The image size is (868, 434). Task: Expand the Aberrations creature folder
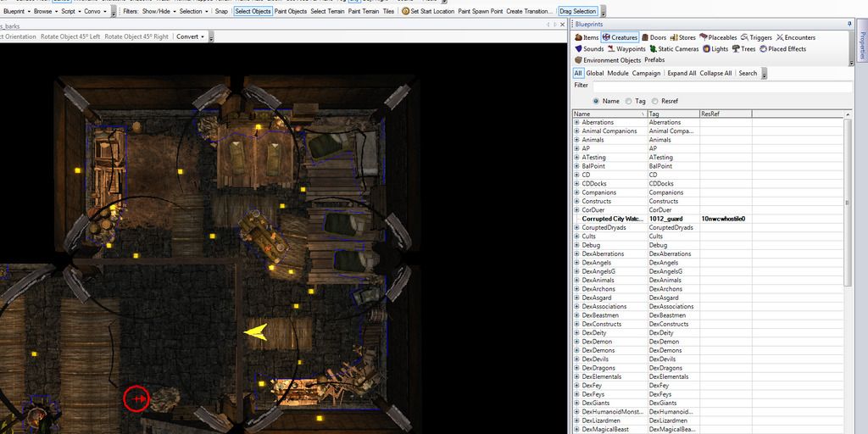(x=577, y=122)
